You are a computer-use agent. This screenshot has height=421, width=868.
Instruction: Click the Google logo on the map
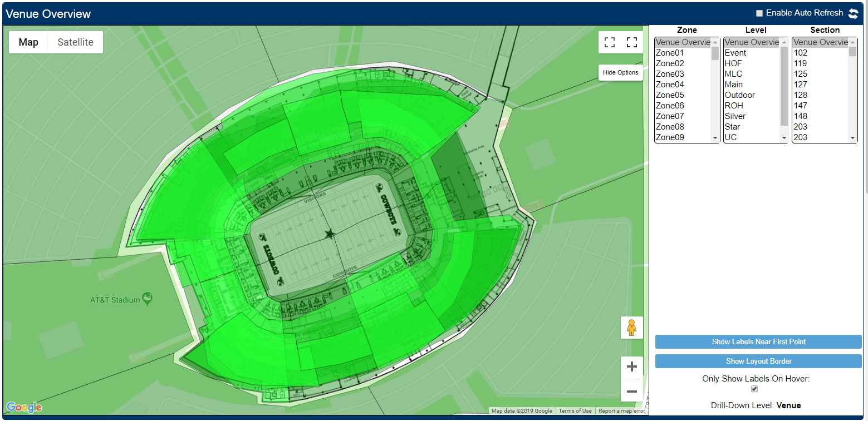point(24,407)
